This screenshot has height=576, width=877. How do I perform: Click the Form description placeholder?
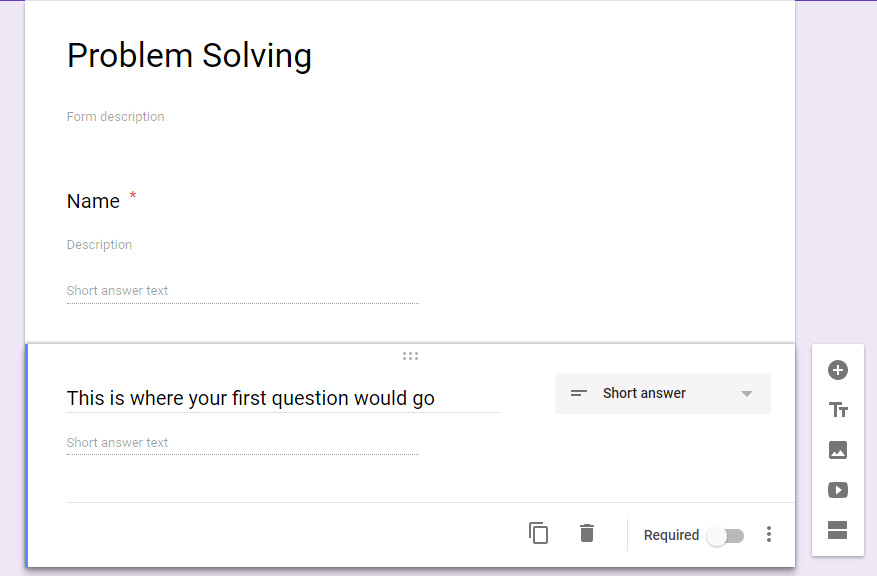pyautogui.click(x=115, y=116)
